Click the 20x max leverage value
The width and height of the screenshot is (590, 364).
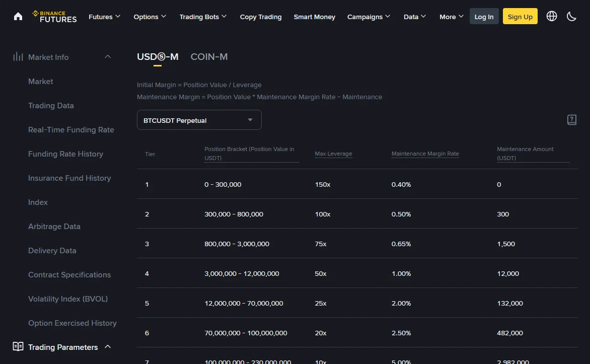[321, 333]
